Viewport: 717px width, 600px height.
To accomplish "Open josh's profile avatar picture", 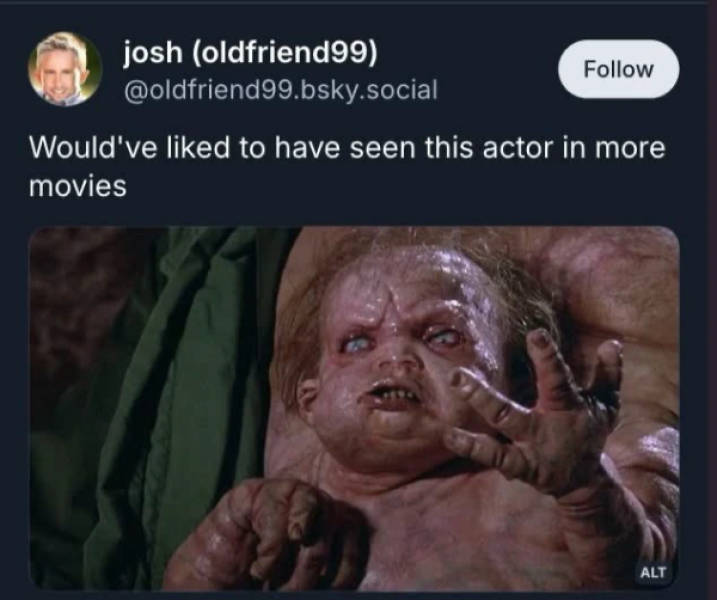I will [x=65, y=69].
